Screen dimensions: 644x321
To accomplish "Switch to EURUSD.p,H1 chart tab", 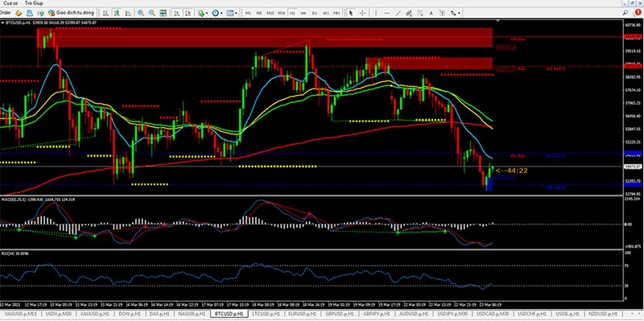I will (x=303, y=314).
